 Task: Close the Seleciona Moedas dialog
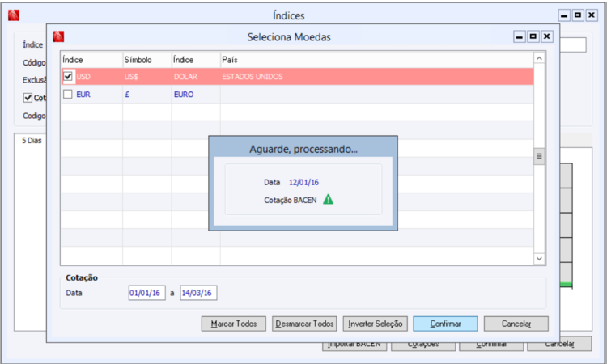[546, 36]
